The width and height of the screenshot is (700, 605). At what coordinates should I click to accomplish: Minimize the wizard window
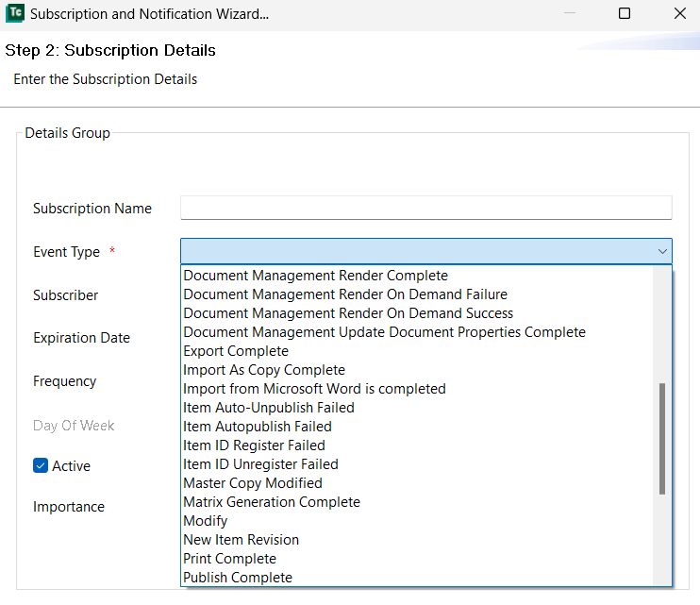570,13
